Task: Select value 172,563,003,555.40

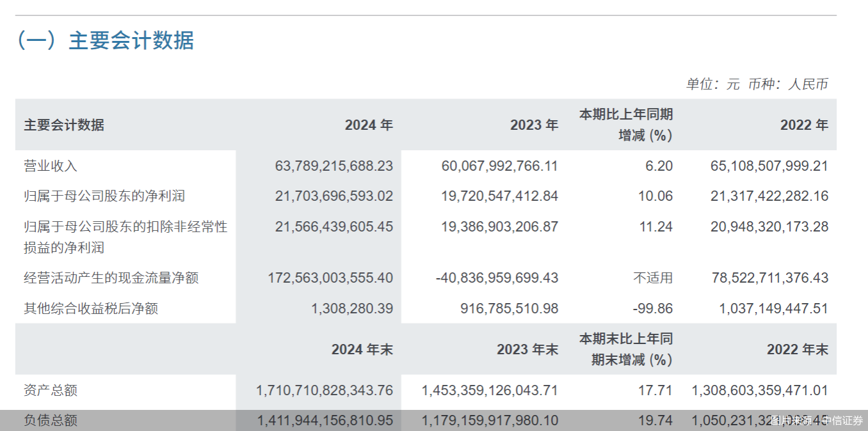Action: [x=330, y=278]
